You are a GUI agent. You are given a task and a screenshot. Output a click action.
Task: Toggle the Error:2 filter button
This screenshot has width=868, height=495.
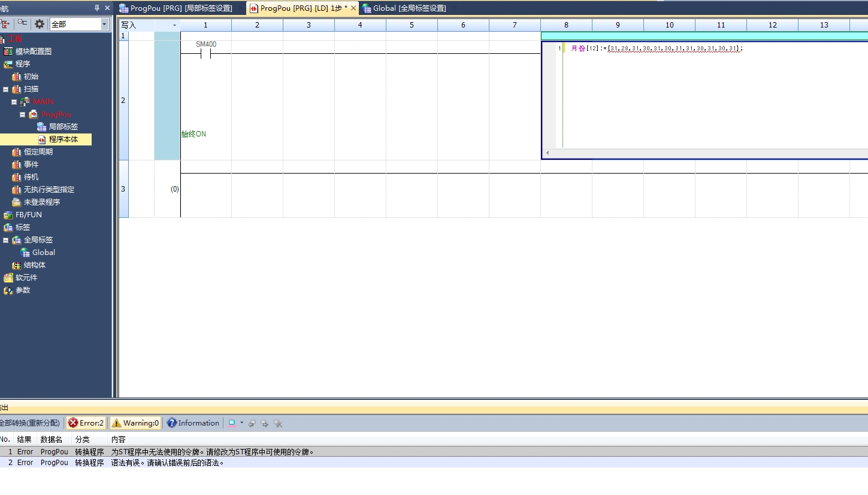[x=86, y=423]
